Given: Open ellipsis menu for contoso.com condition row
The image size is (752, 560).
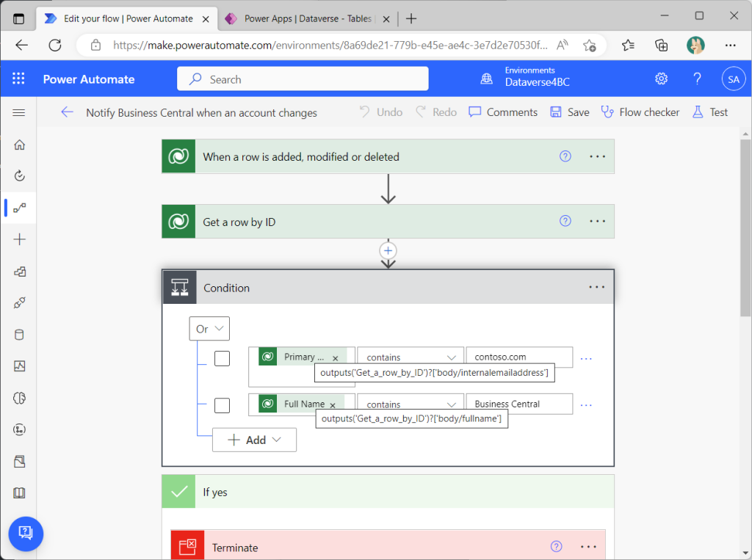Looking at the screenshot, I should point(586,358).
